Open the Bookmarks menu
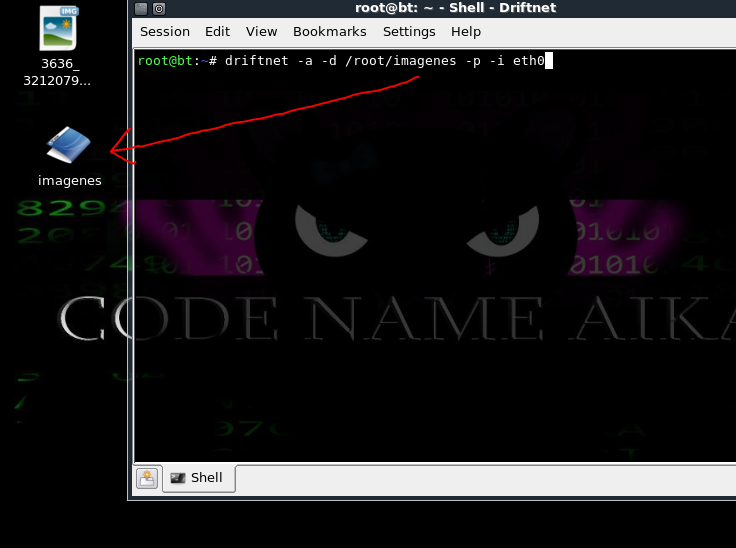 point(330,31)
